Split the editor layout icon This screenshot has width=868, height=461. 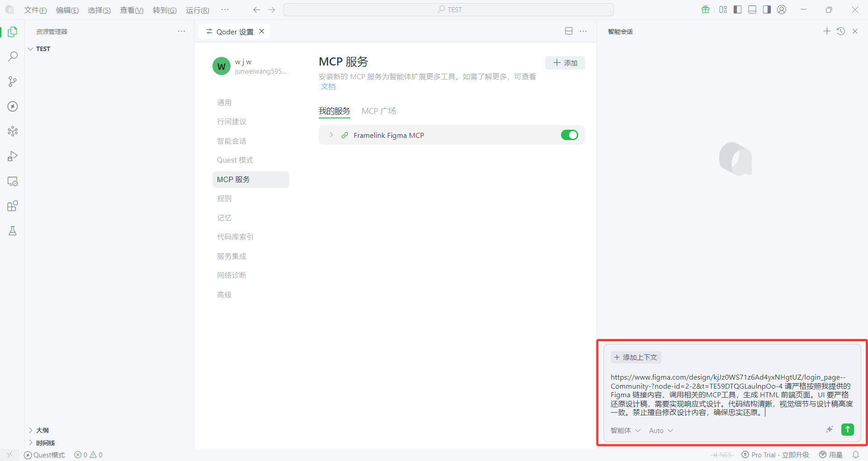tap(569, 31)
